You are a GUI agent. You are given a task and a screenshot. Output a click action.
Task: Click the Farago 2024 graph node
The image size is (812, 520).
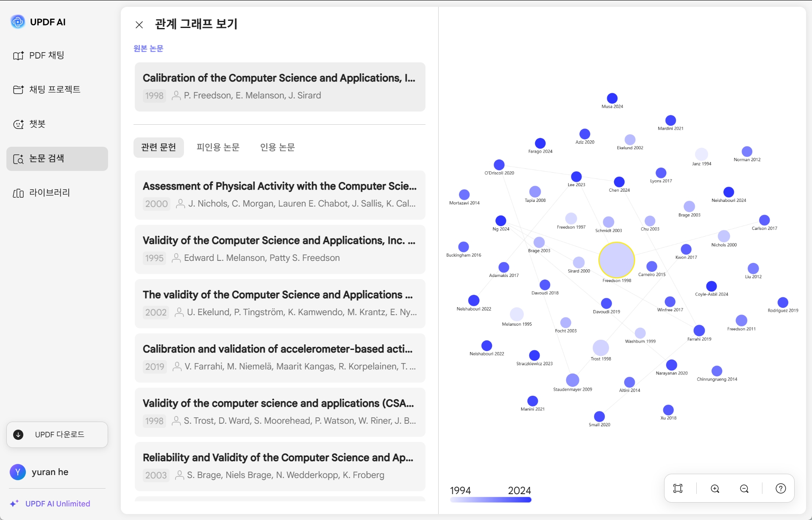(x=540, y=143)
